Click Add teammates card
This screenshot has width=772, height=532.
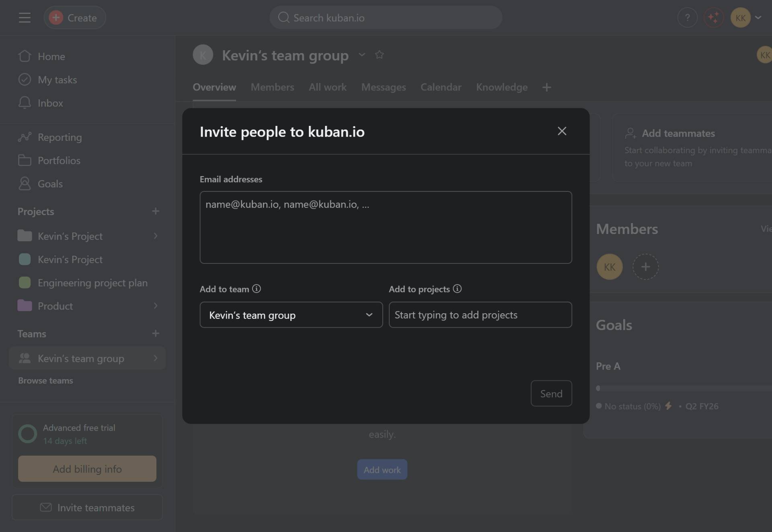click(x=692, y=148)
